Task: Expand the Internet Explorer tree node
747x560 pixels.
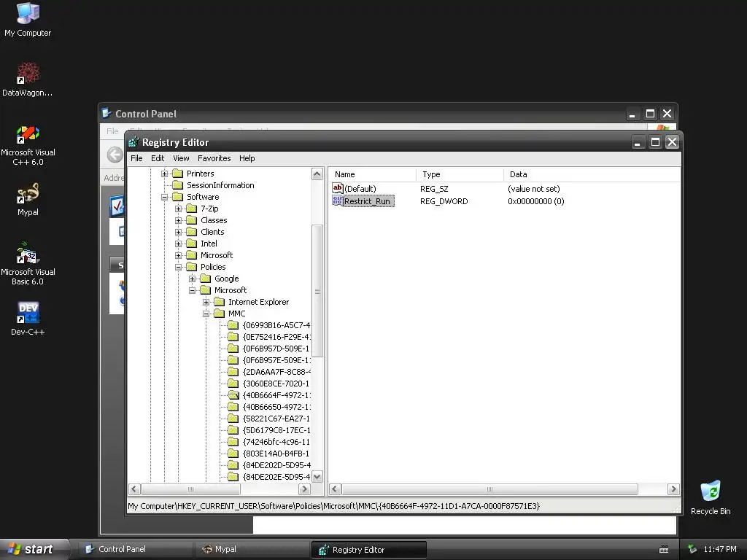Action: tap(206, 302)
